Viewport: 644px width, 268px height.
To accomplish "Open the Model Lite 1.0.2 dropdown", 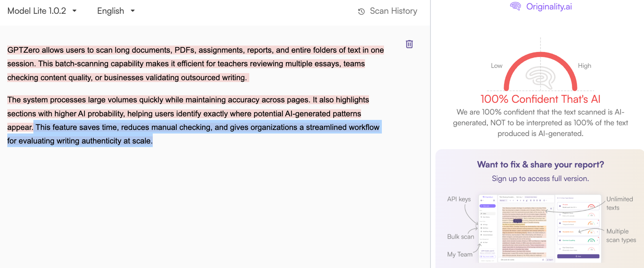I will 42,11.
